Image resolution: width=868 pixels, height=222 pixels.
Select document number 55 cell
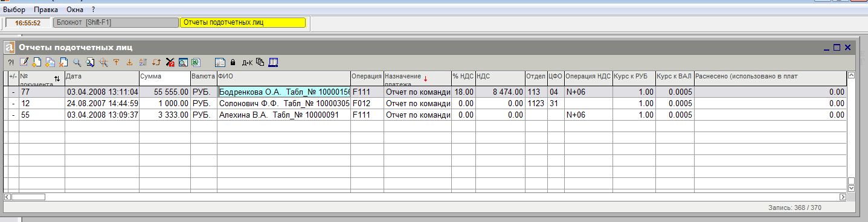tap(42, 115)
